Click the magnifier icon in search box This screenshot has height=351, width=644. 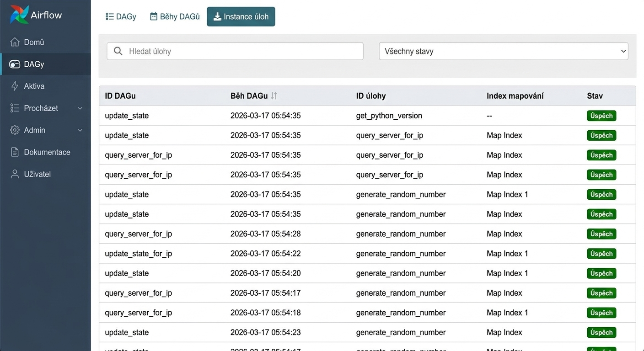pyautogui.click(x=118, y=51)
